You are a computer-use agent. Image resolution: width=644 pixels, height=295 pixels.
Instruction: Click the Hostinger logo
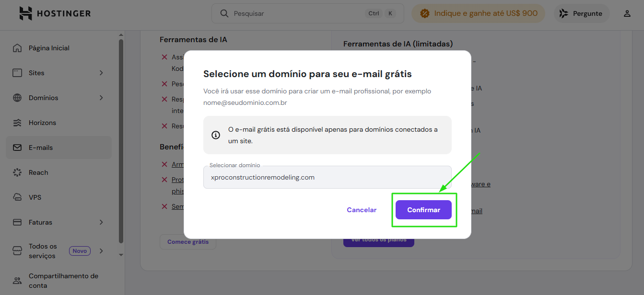[x=55, y=13]
